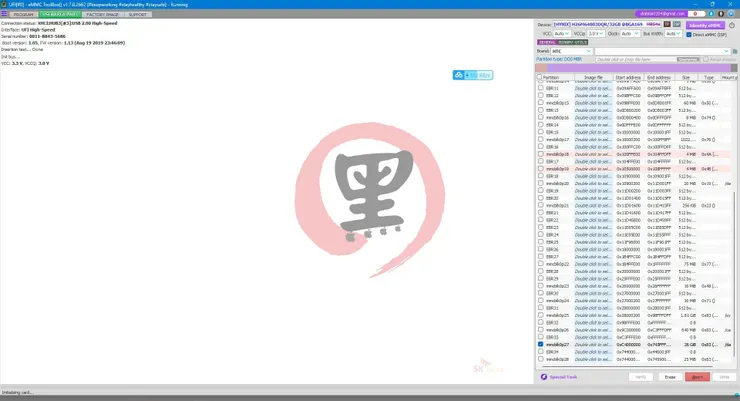The height and width of the screenshot is (401, 740).
Task: Click the horizontal scrollbar of partition list
Action: pos(628,366)
